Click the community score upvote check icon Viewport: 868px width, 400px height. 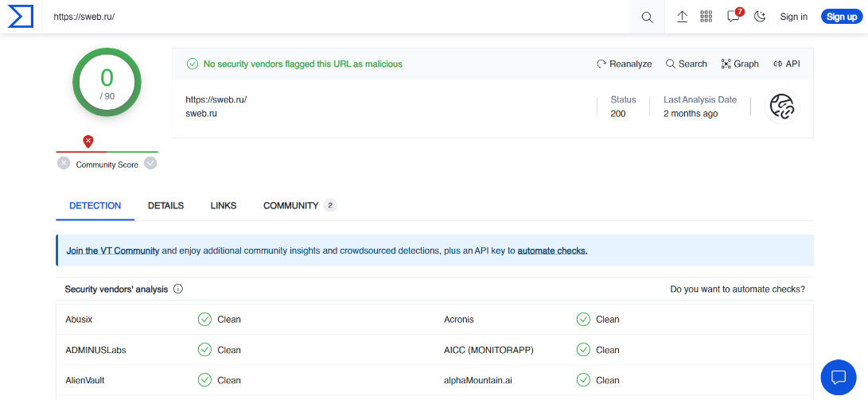(150, 163)
